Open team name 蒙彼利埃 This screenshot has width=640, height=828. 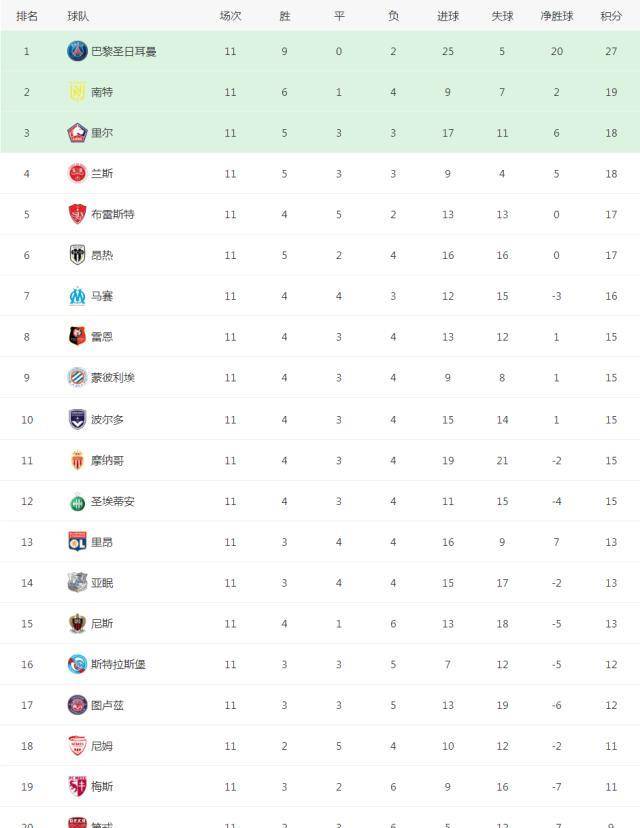coord(112,378)
